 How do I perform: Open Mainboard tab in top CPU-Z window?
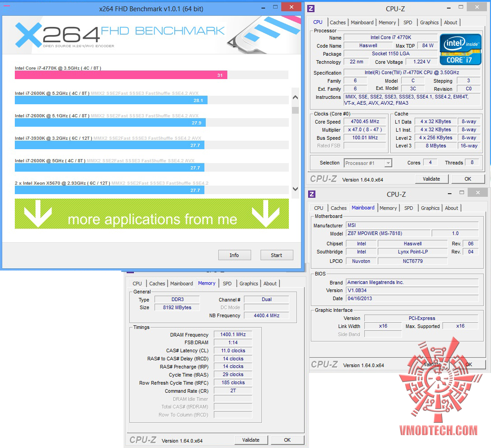click(362, 22)
